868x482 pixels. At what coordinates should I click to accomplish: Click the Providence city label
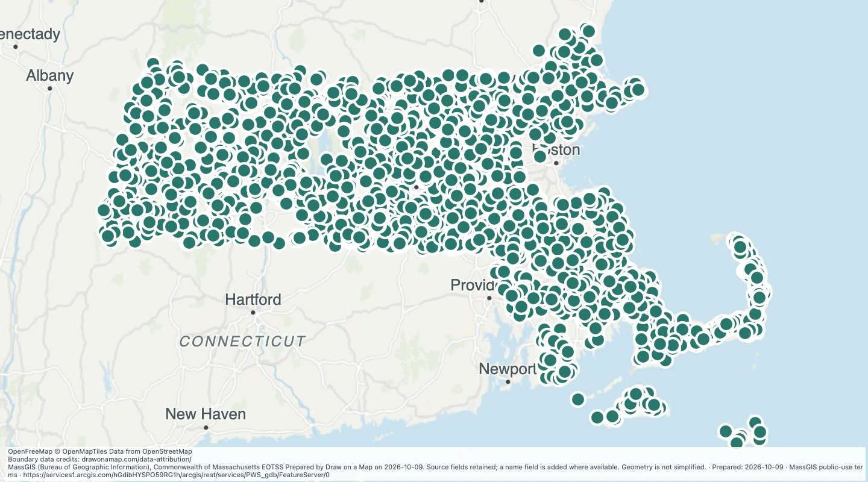[x=476, y=285]
